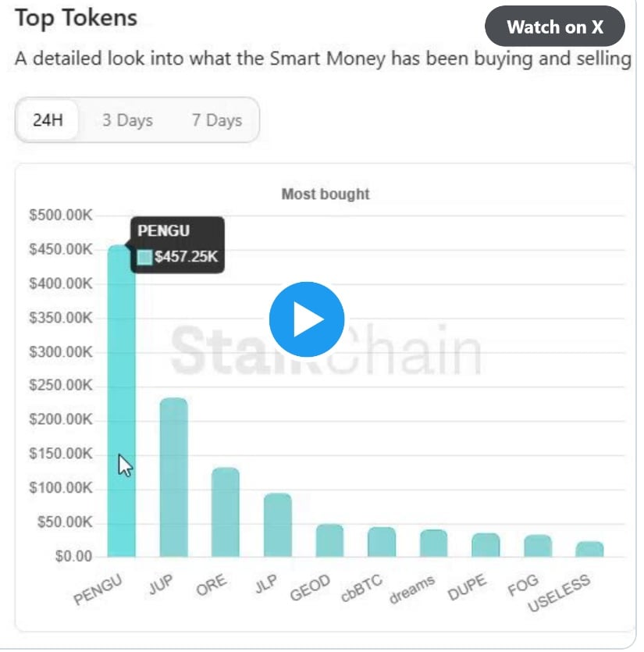Click the dreams bar in the chart

(433, 543)
